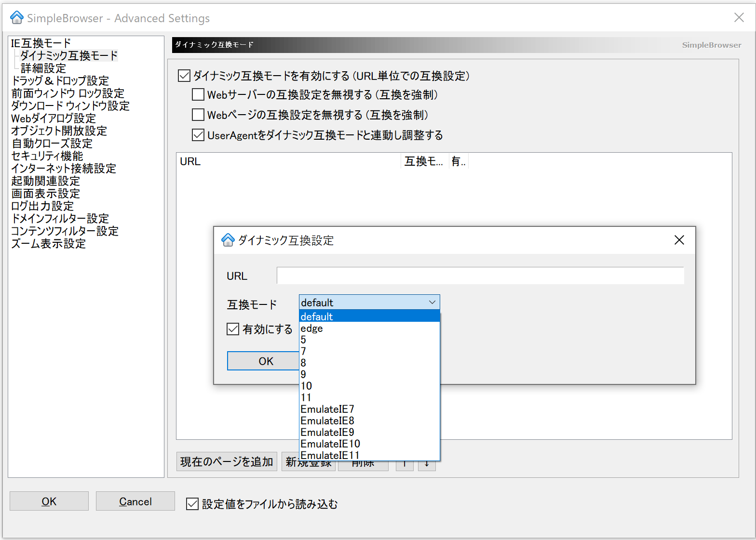Open ズーム表示設定 in the tree

click(x=49, y=244)
